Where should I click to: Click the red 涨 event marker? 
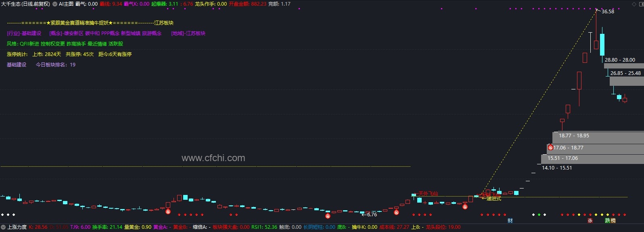click(x=590, y=221)
